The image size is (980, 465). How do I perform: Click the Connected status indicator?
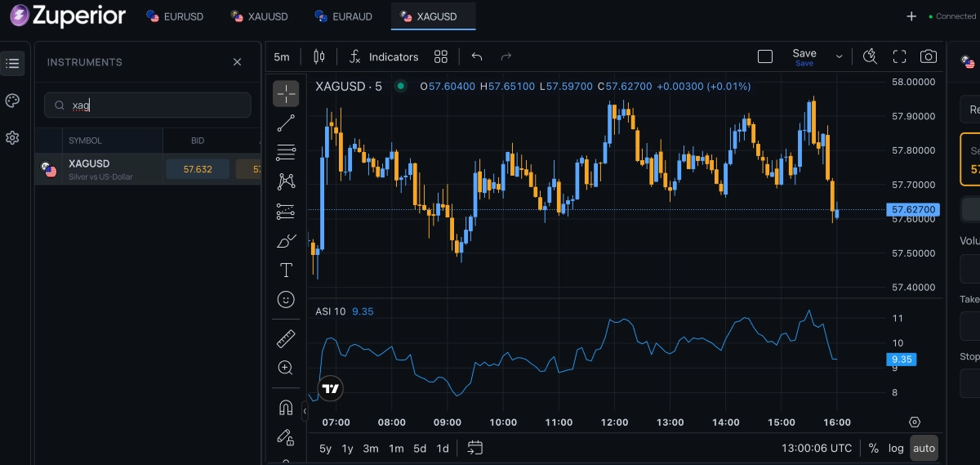[952, 16]
